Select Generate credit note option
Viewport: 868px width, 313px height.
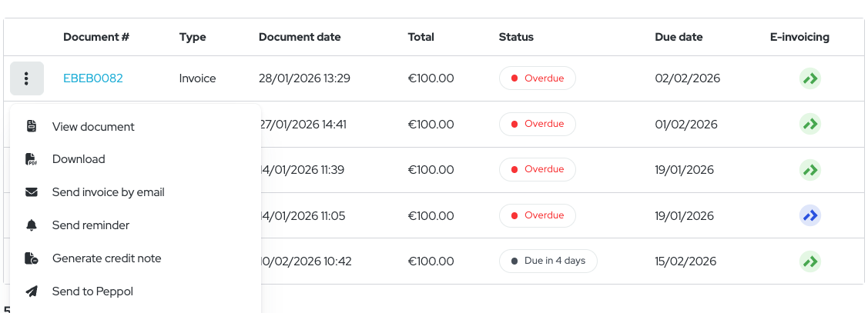tap(107, 258)
